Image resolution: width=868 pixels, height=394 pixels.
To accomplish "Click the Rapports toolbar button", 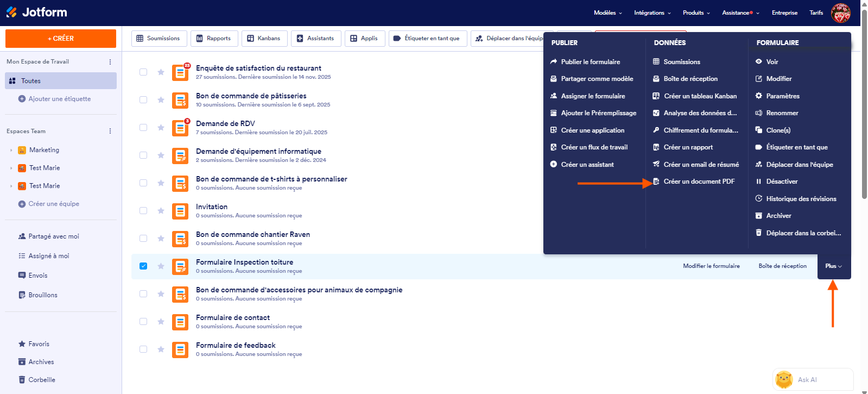I will [x=214, y=39].
